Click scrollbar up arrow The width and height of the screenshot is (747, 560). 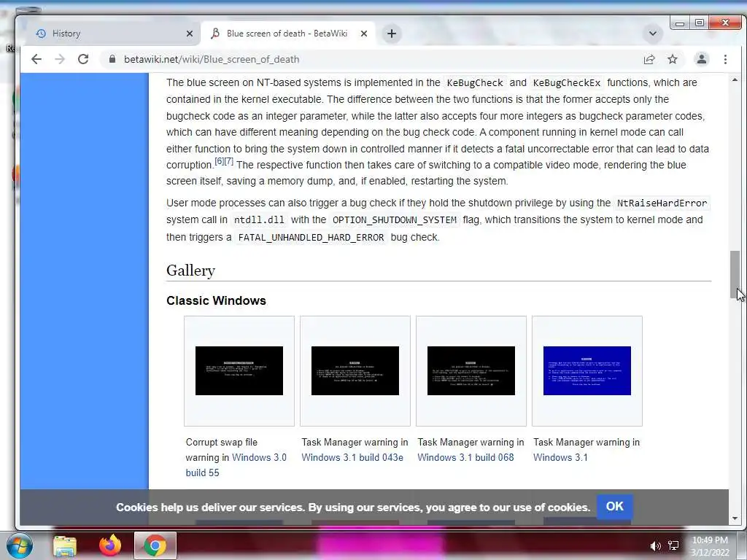click(x=735, y=80)
